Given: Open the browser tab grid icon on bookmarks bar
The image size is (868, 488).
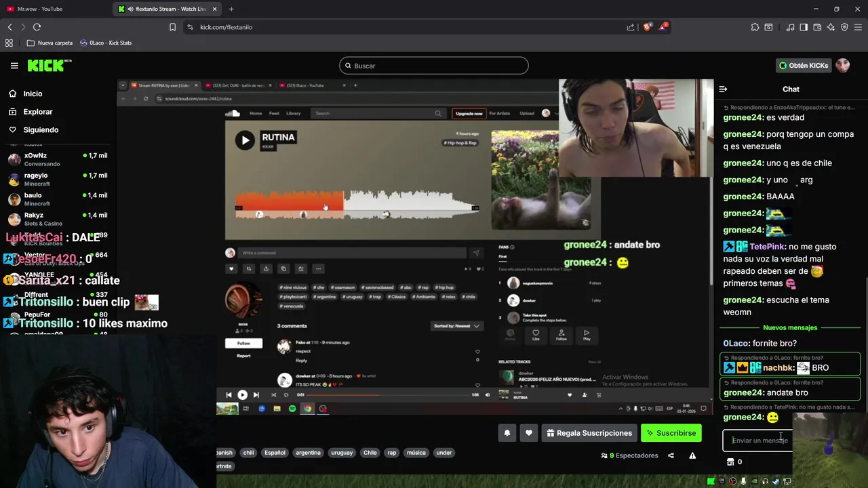Looking at the screenshot, I should point(9,43).
